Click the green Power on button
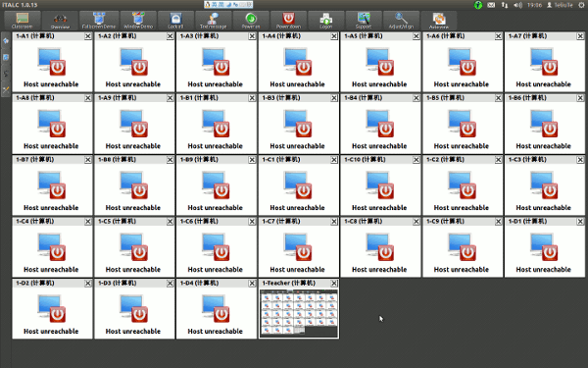 251,21
